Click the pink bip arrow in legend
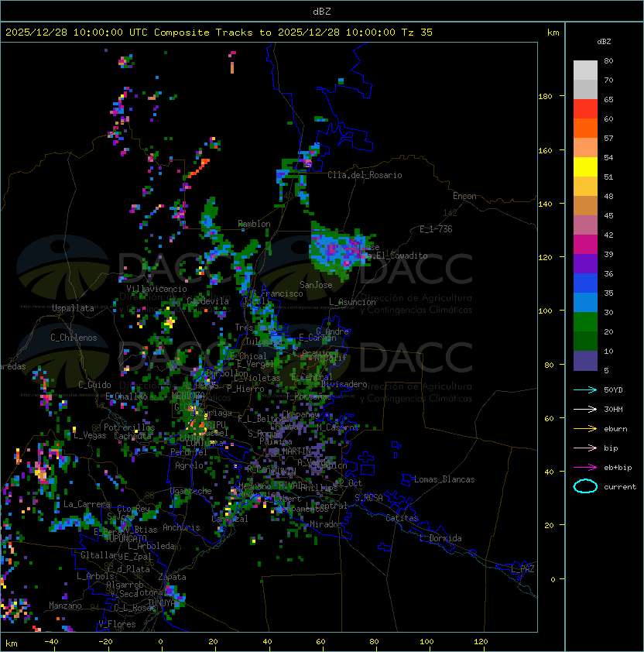 [x=585, y=448]
